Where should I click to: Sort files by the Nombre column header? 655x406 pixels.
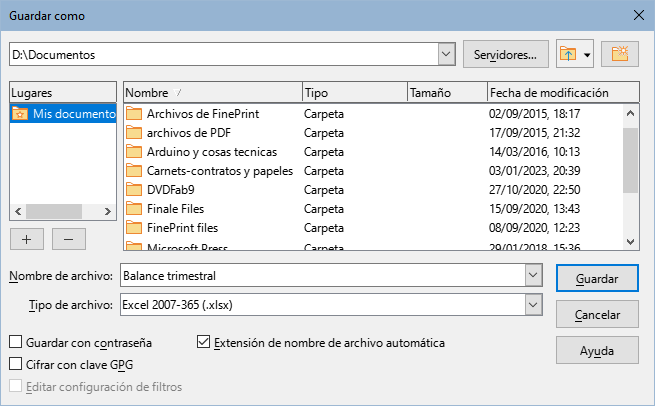[210, 92]
